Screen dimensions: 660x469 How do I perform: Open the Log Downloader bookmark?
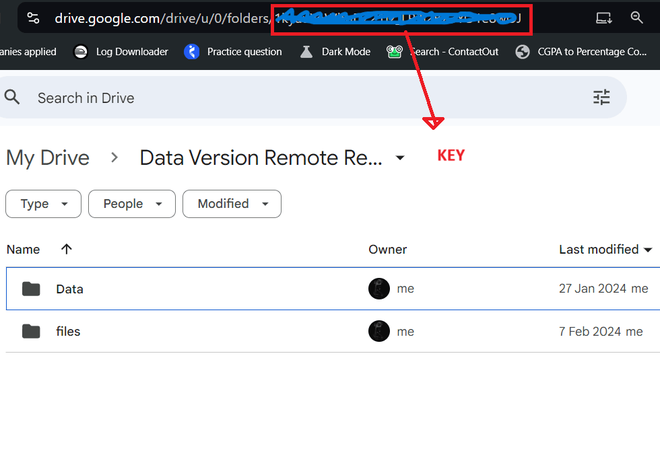pyautogui.click(x=121, y=52)
